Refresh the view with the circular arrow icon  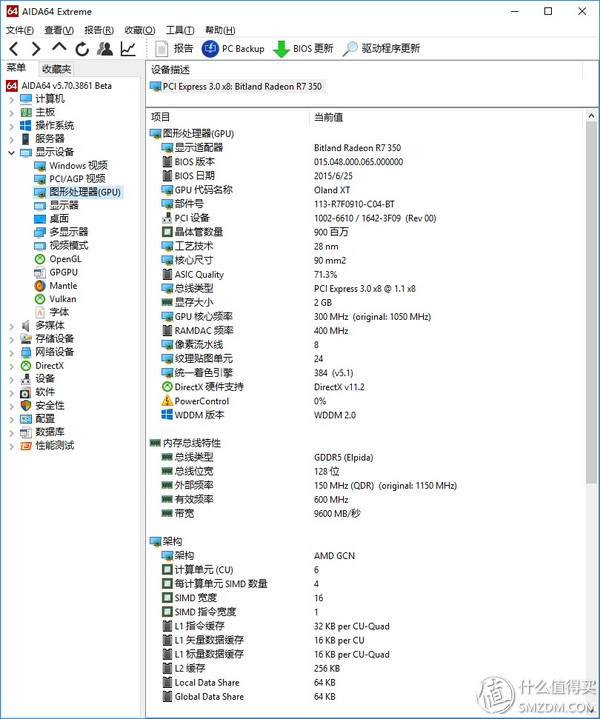tap(82, 49)
